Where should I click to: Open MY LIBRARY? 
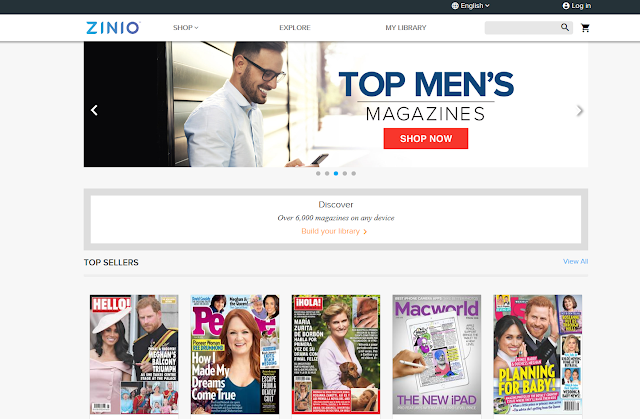click(x=406, y=28)
